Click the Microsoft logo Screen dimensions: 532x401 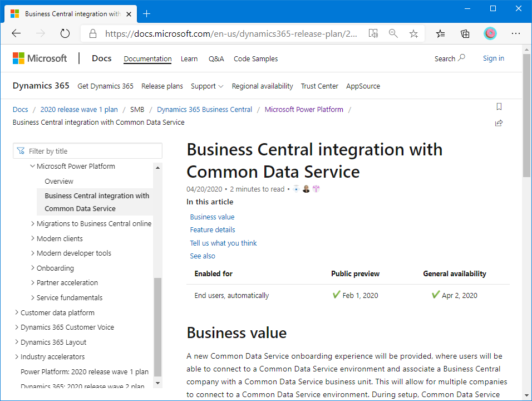coord(40,58)
